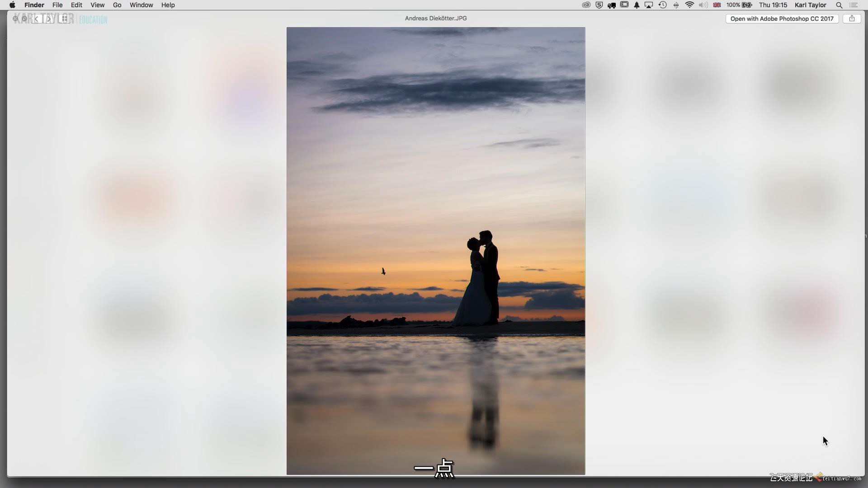Open the British flag input source menu
Image resolution: width=868 pixels, height=488 pixels.
(717, 5)
